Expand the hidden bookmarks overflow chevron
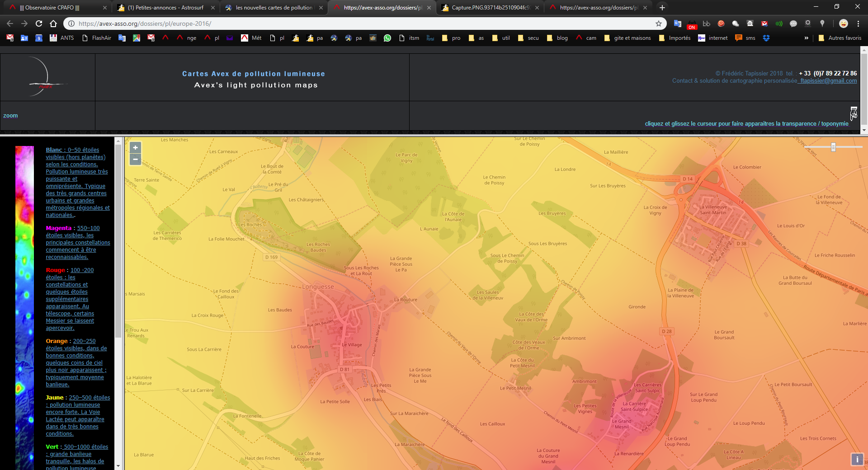This screenshot has width=868, height=470. pyautogui.click(x=806, y=38)
